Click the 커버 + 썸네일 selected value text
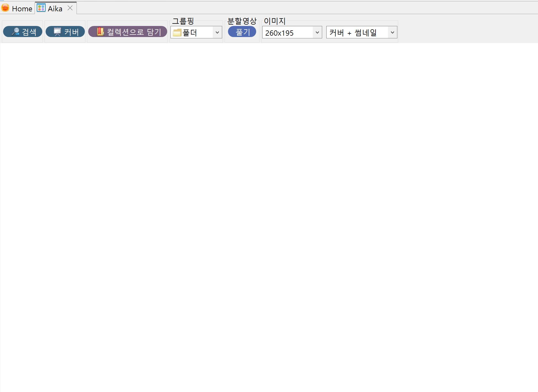Image resolution: width=538 pixels, height=392 pixels. point(353,33)
